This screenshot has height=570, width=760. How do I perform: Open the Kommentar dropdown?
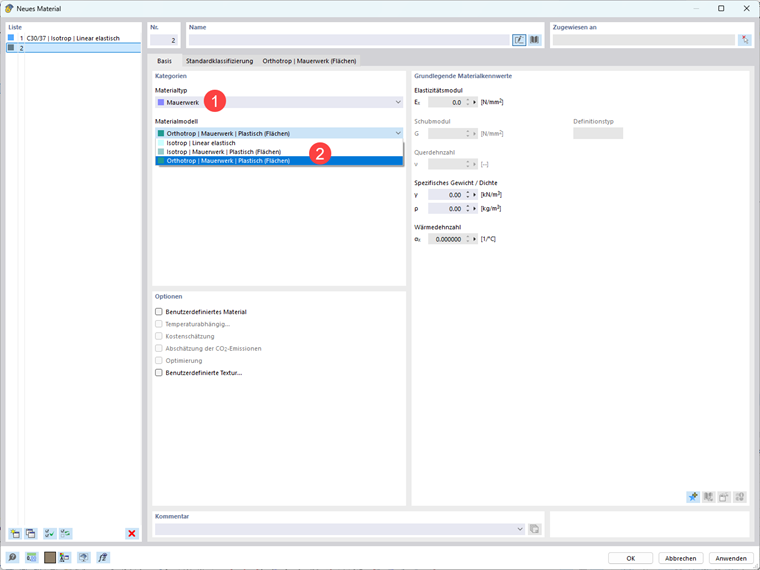520,529
